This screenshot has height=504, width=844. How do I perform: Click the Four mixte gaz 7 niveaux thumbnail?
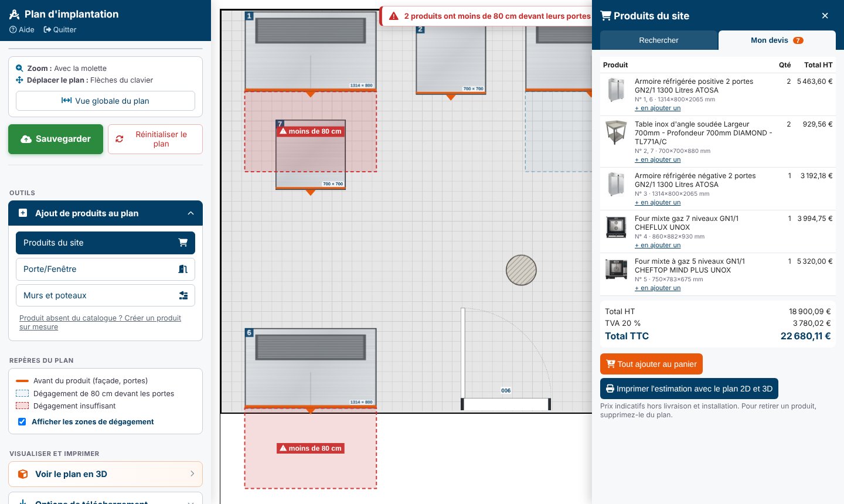click(x=616, y=227)
